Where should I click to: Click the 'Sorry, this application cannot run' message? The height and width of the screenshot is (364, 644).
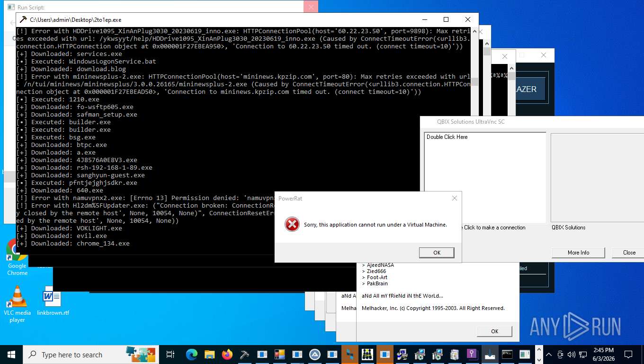point(376,225)
